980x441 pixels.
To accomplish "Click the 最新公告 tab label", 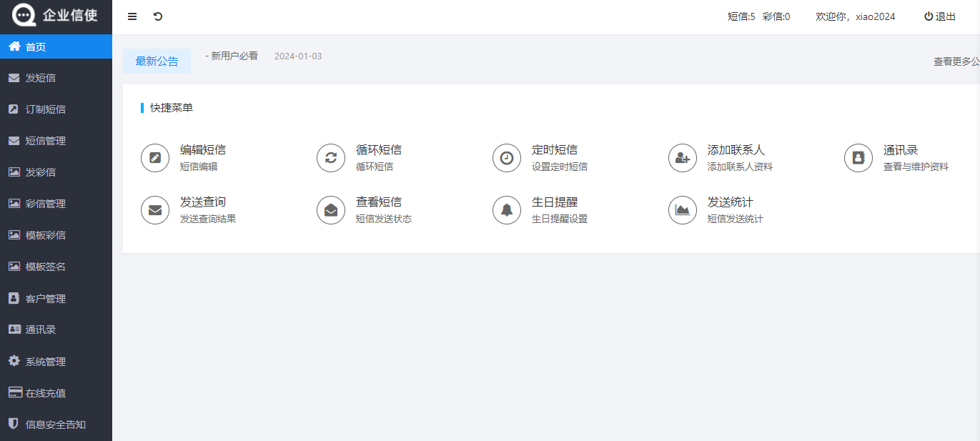I will point(157,61).
